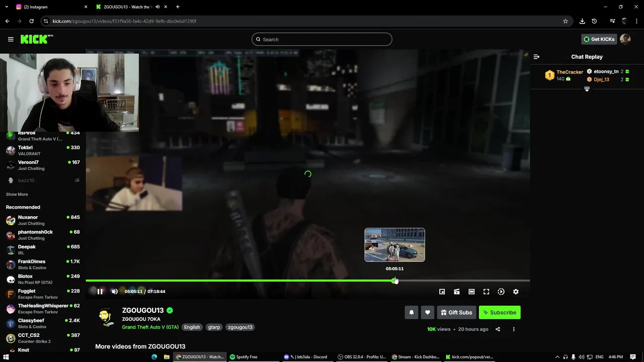Viewport: 644px width, 362px height.
Task: Open Biotox channel in sidebar
Action: pos(43,279)
